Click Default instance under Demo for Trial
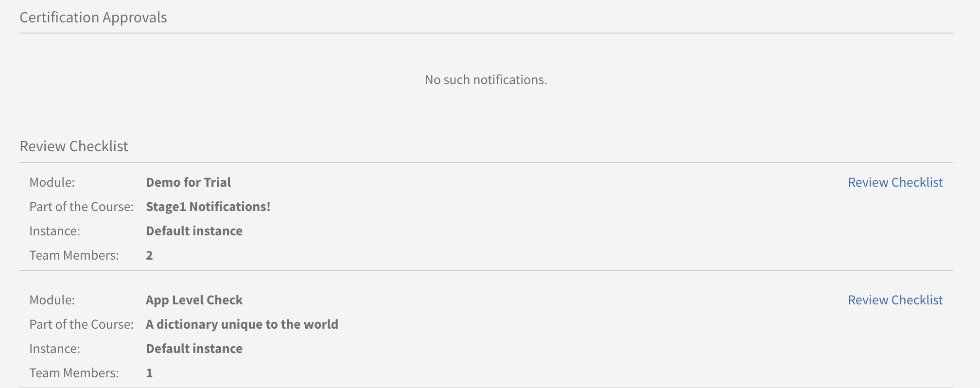The height and width of the screenshot is (388, 980). 194,231
